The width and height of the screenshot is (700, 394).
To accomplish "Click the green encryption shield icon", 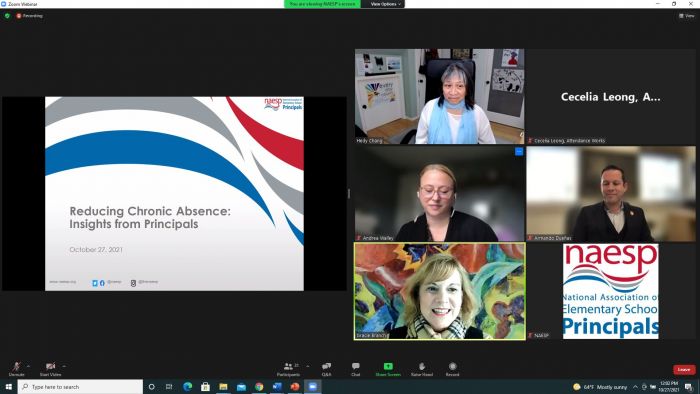I will pos(7,16).
